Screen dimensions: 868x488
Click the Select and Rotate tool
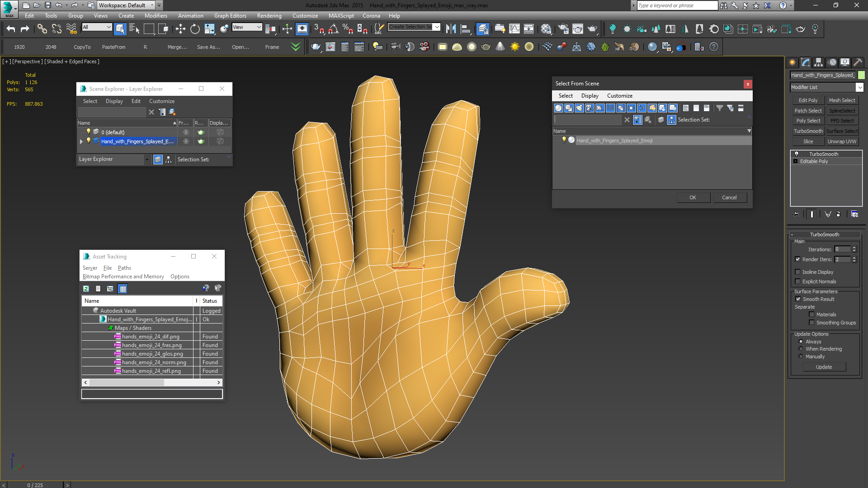(195, 29)
